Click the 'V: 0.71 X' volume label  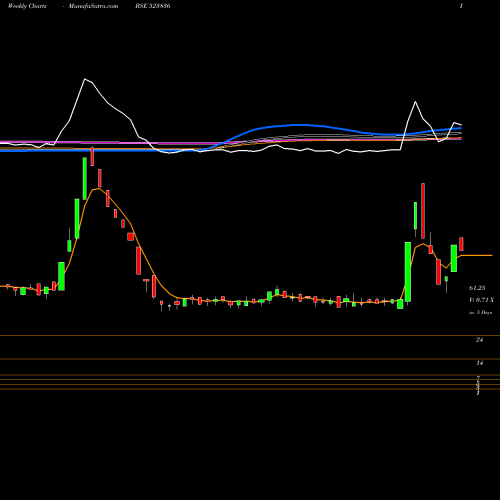481,300
